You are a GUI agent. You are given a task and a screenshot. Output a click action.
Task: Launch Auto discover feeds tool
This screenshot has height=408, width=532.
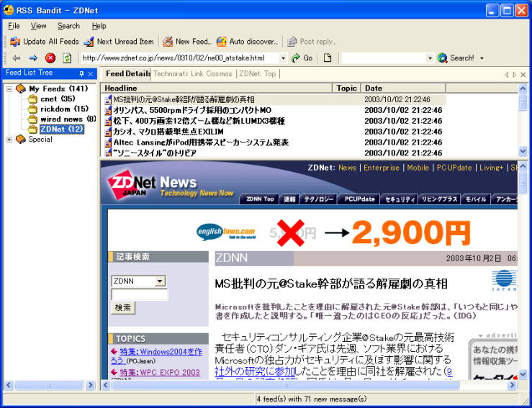pyautogui.click(x=222, y=42)
